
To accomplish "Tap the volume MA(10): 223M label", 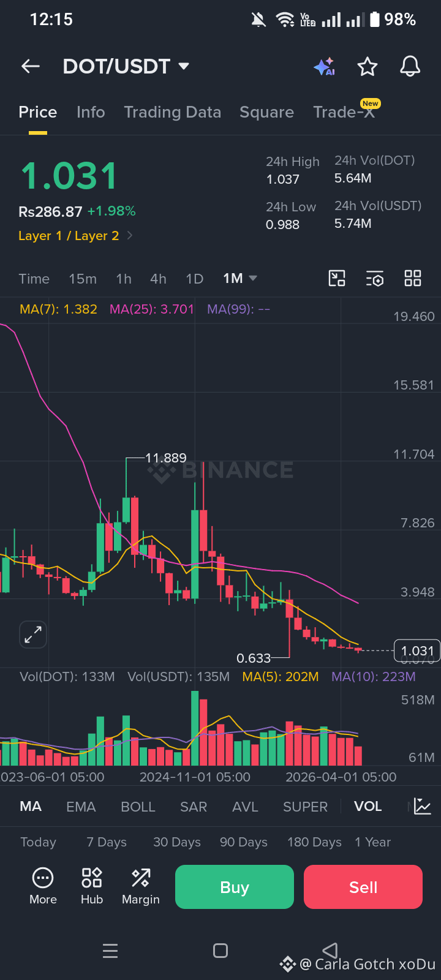I will click(374, 677).
